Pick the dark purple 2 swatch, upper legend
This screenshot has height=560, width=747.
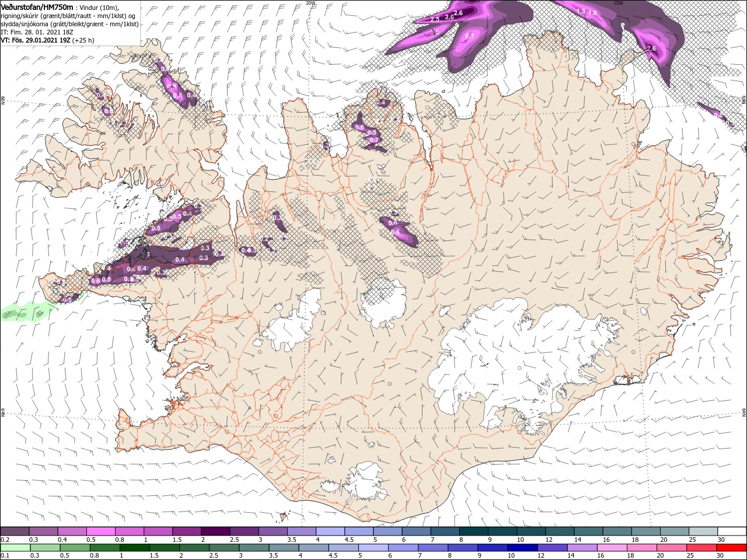[x=215, y=531]
